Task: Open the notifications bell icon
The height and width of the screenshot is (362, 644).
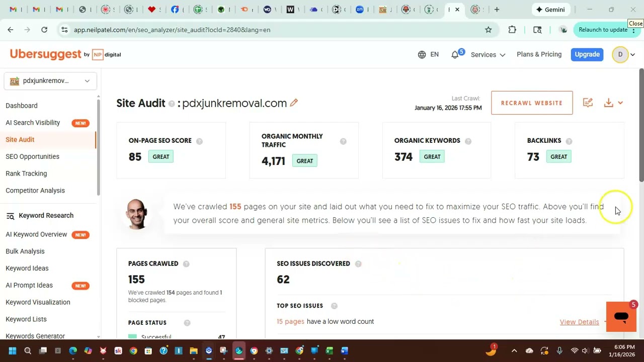Action: click(x=455, y=54)
